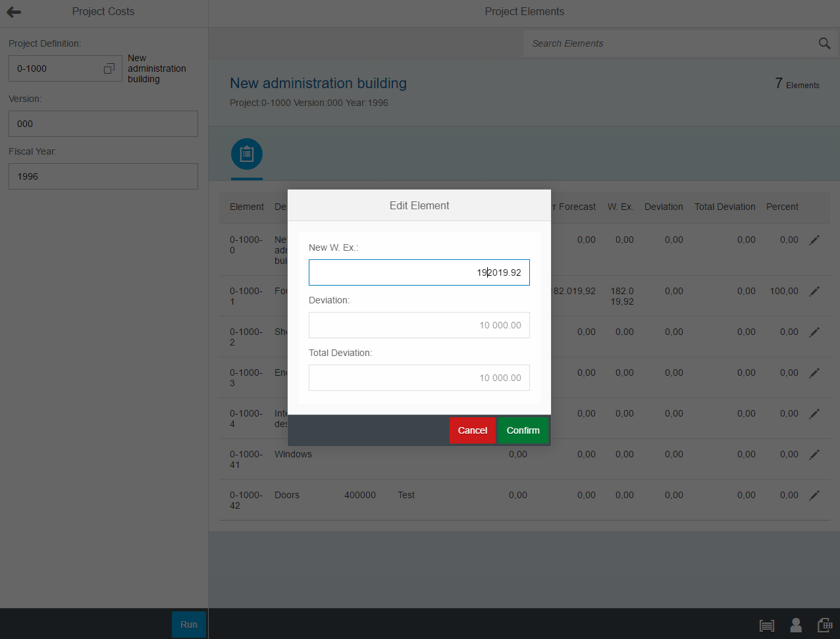Click the Version field showing 000

[x=103, y=123]
